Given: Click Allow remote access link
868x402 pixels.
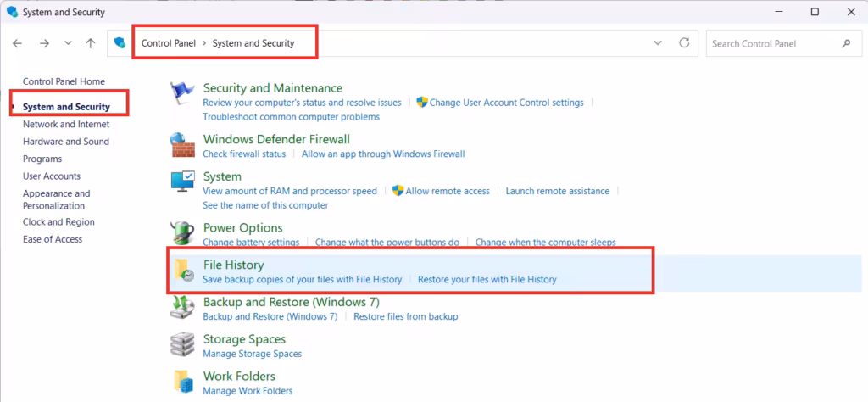Looking at the screenshot, I should (x=448, y=191).
